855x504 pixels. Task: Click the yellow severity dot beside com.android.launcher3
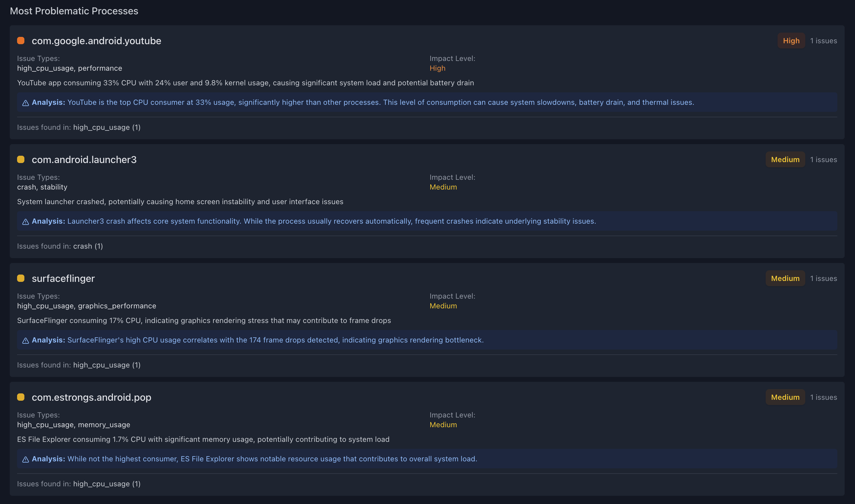(21, 160)
